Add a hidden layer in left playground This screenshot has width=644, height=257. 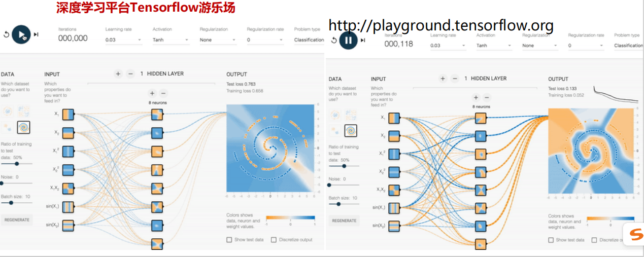click(x=118, y=74)
